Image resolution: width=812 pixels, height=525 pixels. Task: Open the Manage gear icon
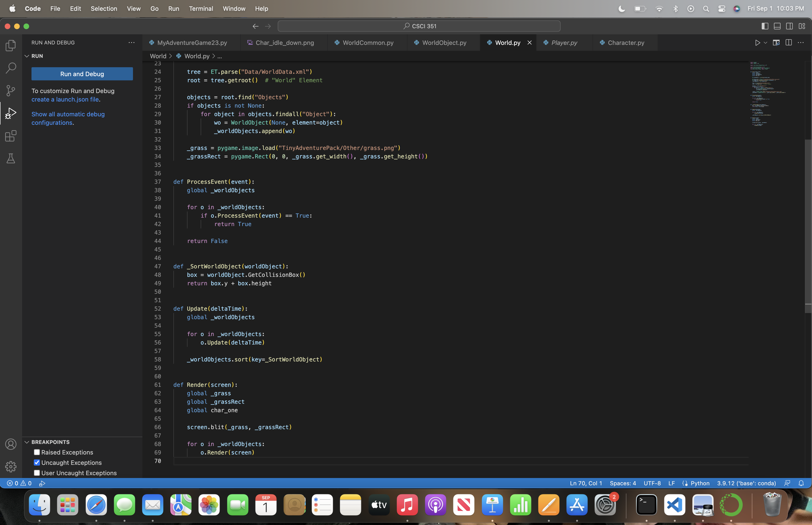click(11, 466)
